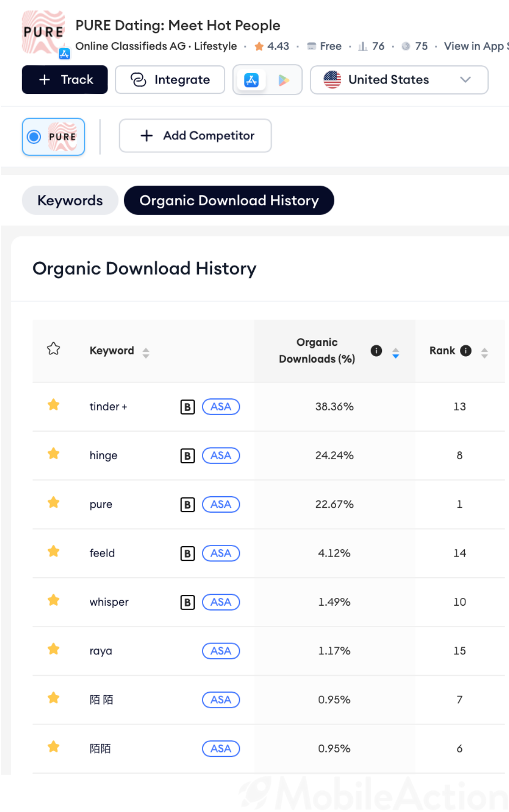
Task: Select the PURE app radio button
Action: [x=34, y=137]
